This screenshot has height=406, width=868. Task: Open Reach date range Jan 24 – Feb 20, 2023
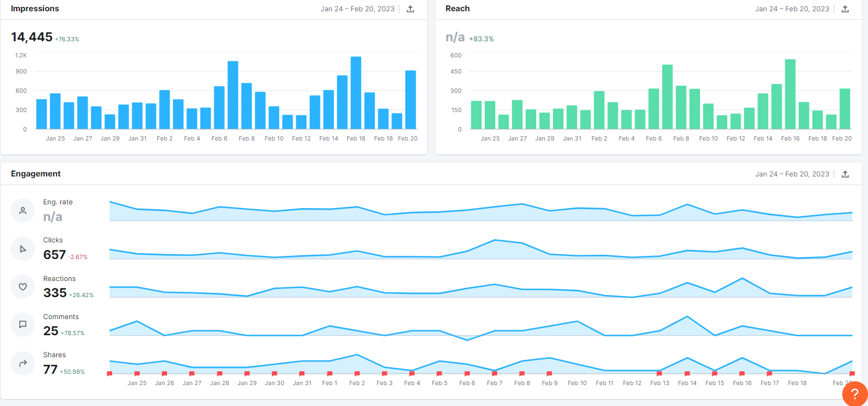click(792, 9)
